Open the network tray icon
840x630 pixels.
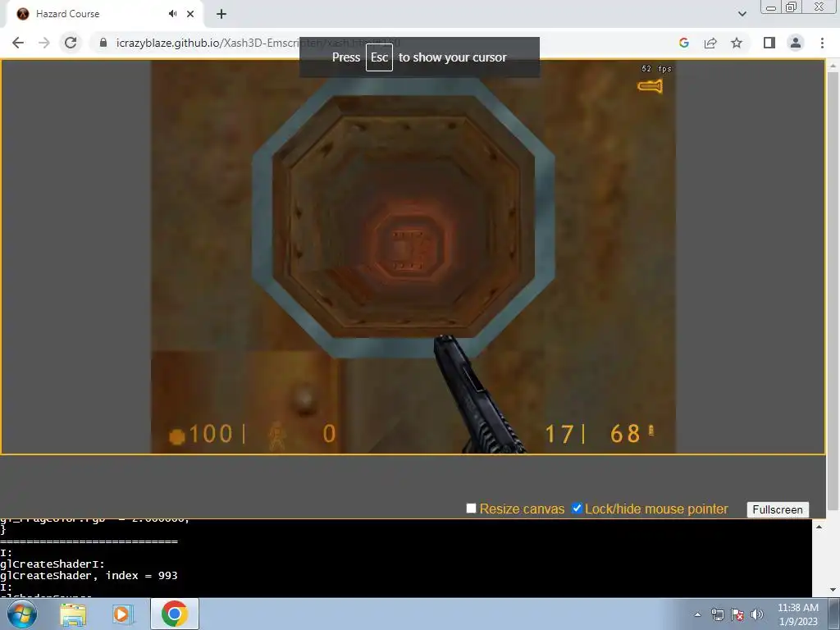[717, 614]
